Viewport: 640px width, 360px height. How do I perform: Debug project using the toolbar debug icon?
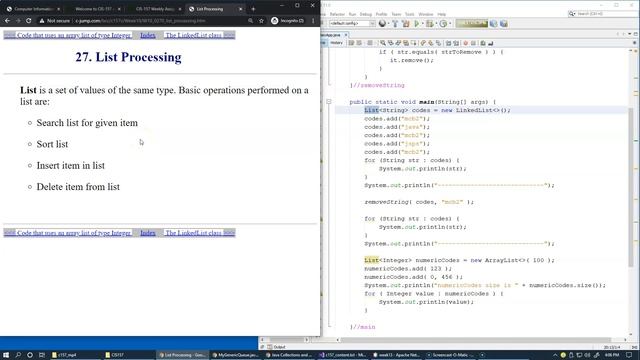[x=429, y=24]
